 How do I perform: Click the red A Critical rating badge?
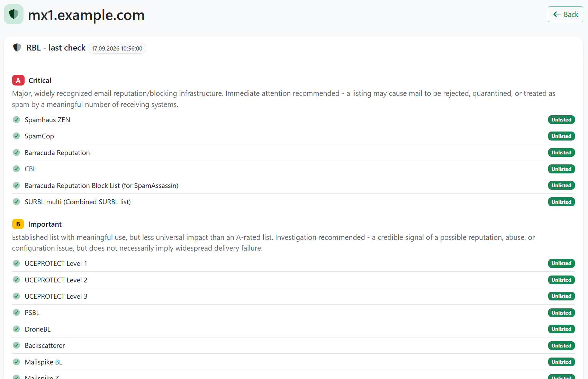click(18, 80)
